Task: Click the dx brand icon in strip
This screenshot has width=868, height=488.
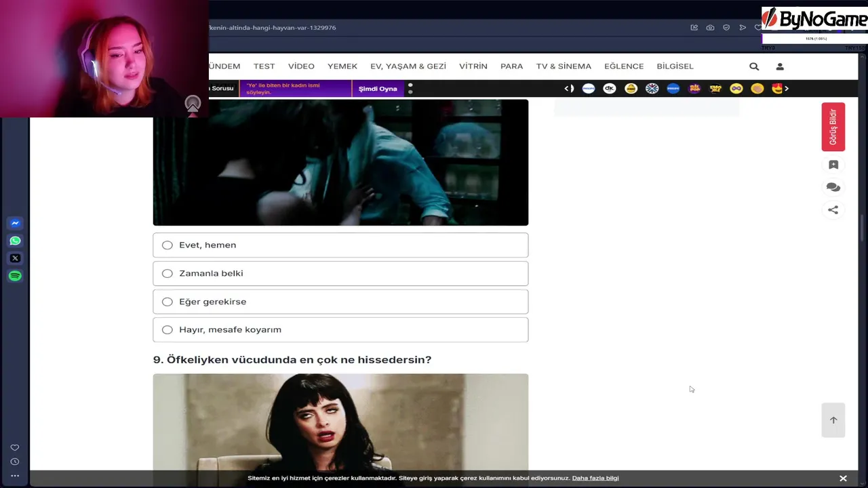Action: tap(610, 89)
